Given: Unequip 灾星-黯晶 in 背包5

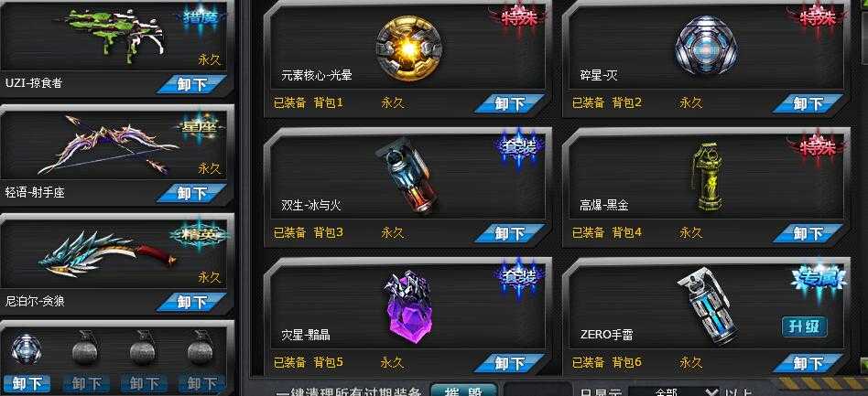Looking at the screenshot, I should pyautogui.click(x=509, y=363).
